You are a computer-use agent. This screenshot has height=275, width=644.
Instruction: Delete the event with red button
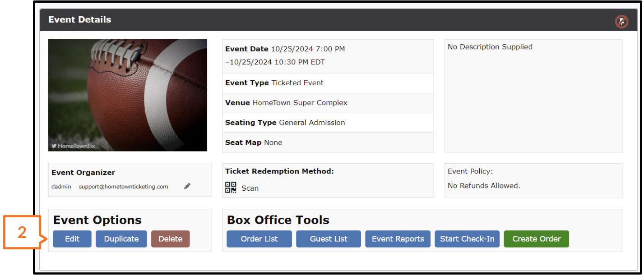tap(171, 239)
